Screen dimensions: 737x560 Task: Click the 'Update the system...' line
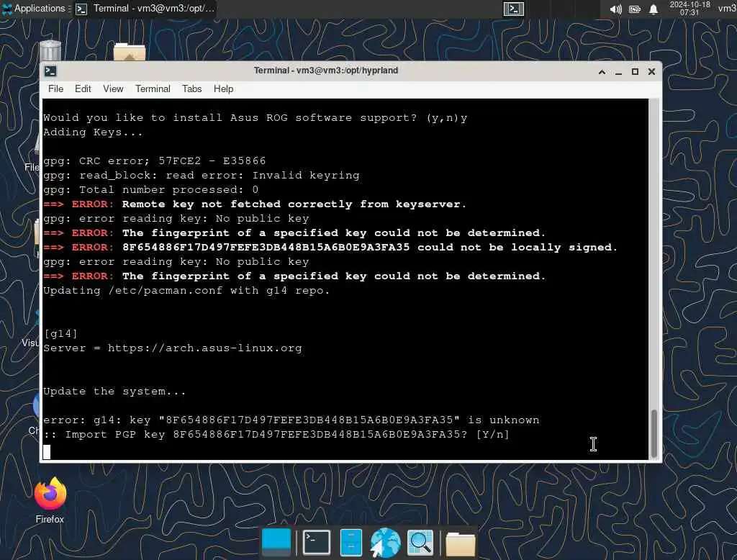point(114,391)
